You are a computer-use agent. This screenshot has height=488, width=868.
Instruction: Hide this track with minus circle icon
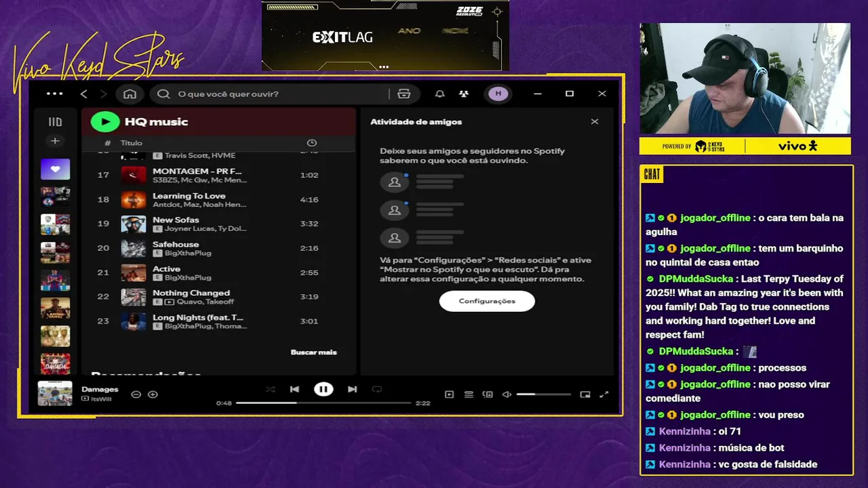point(136,394)
